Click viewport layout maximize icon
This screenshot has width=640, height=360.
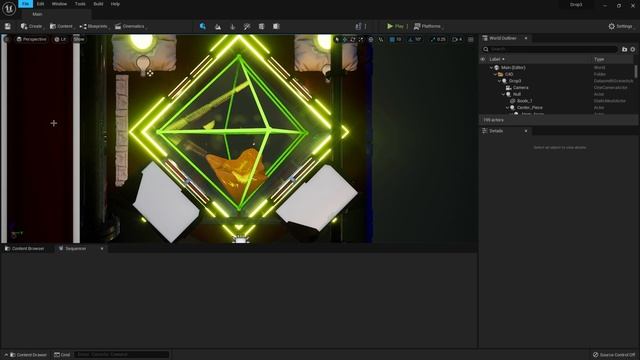pyautogui.click(x=471, y=40)
